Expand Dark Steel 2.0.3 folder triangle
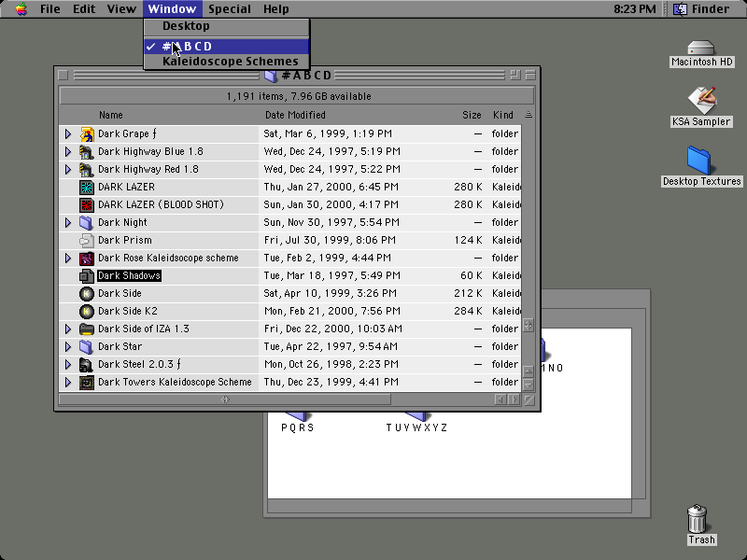This screenshot has height=560, width=747. coord(67,364)
